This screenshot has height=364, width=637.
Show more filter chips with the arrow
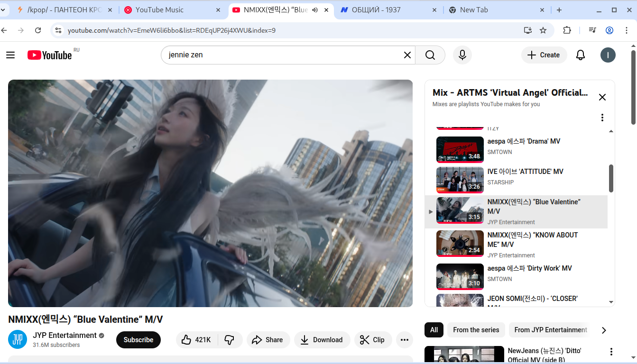pos(604,330)
